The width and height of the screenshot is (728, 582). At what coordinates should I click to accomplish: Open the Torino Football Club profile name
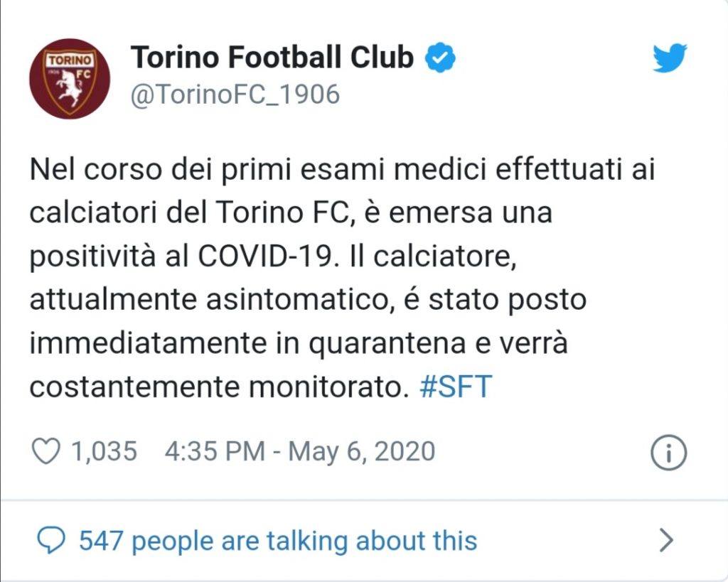272,57
